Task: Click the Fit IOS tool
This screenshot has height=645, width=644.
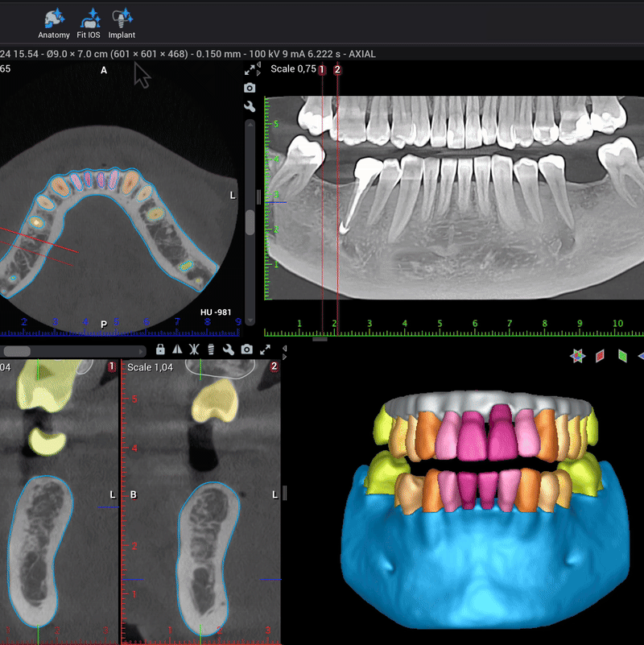Action: coord(88,23)
